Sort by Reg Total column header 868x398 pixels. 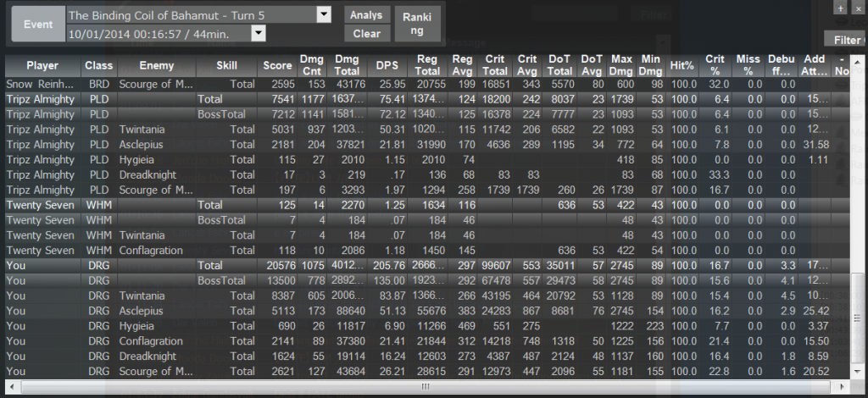427,65
